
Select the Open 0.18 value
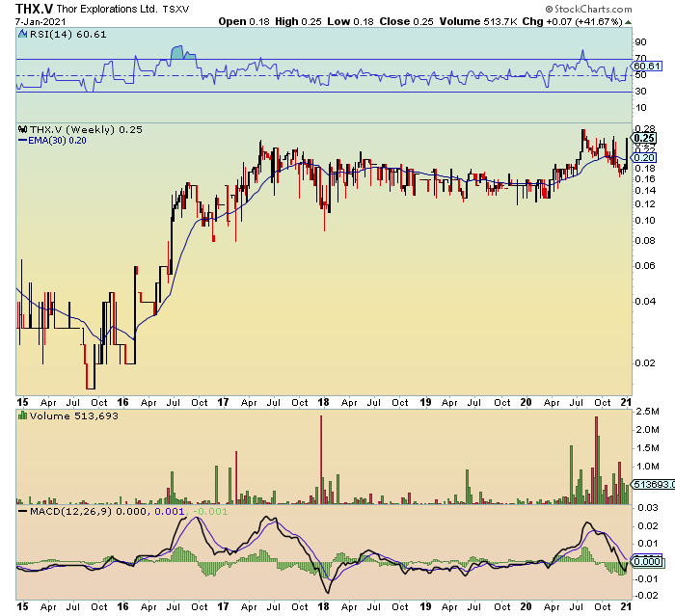pos(244,21)
